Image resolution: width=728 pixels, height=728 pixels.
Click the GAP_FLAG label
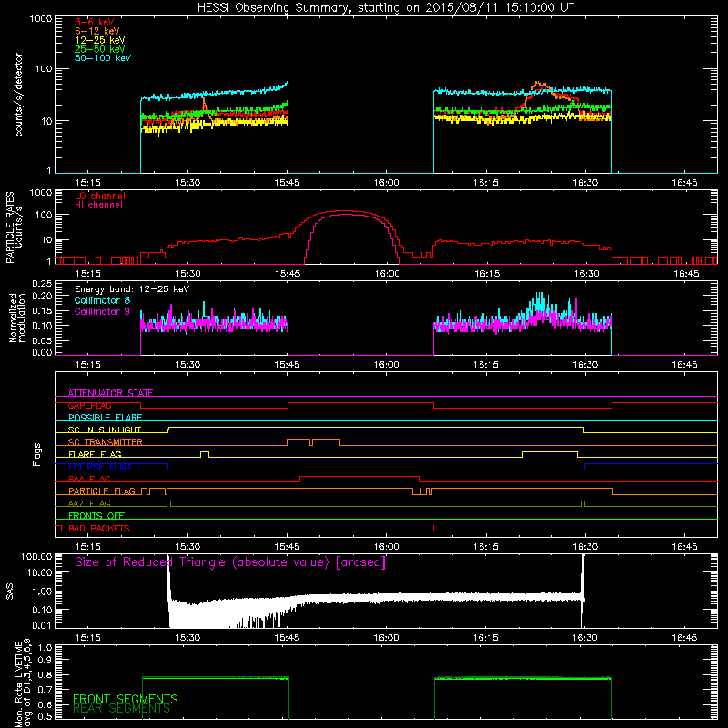90,405
